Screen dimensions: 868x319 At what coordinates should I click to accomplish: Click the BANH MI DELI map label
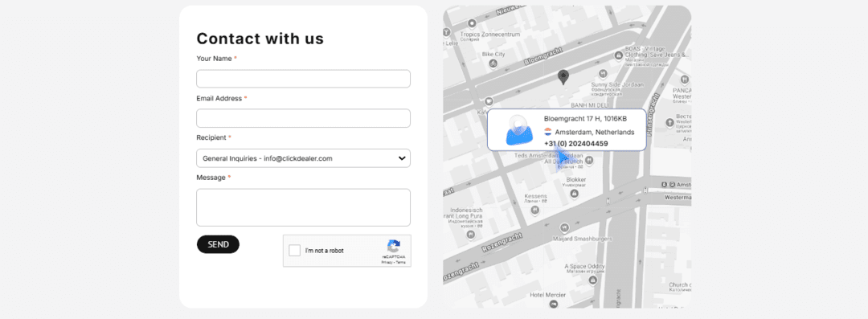(590, 104)
